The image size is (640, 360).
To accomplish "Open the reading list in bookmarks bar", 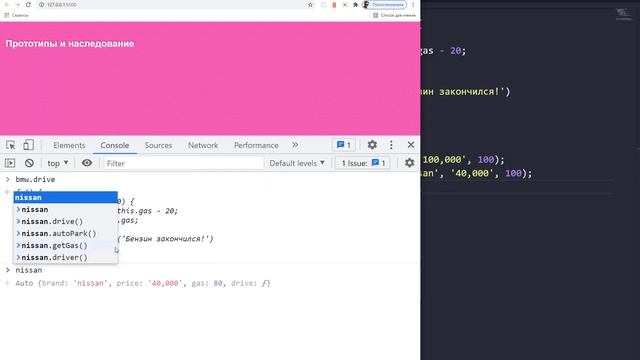I will tap(394, 15).
